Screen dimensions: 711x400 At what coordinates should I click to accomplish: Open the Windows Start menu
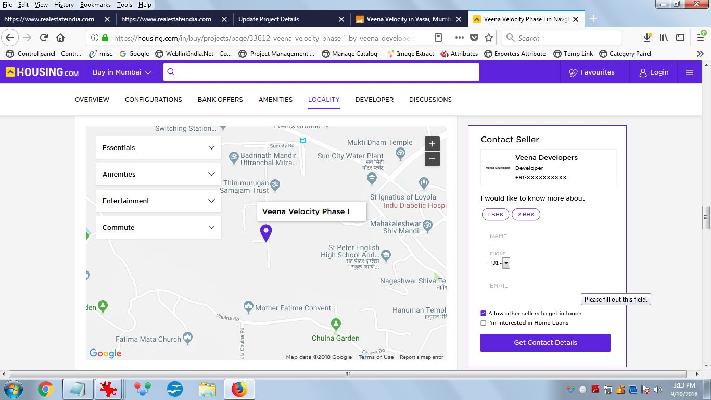click(x=14, y=390)
